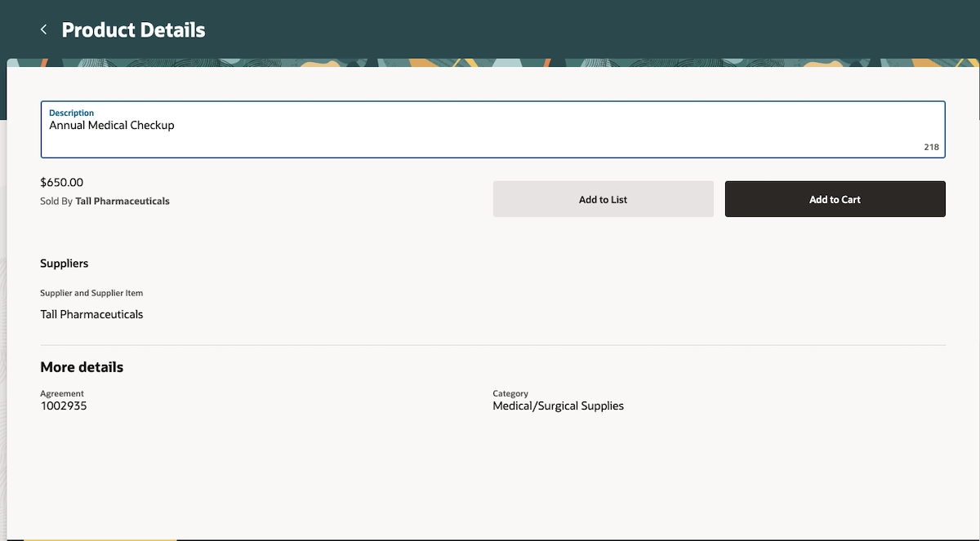Add the product to a list
Image resolution: width=980 pixels, height=541 pixels.
603,199
